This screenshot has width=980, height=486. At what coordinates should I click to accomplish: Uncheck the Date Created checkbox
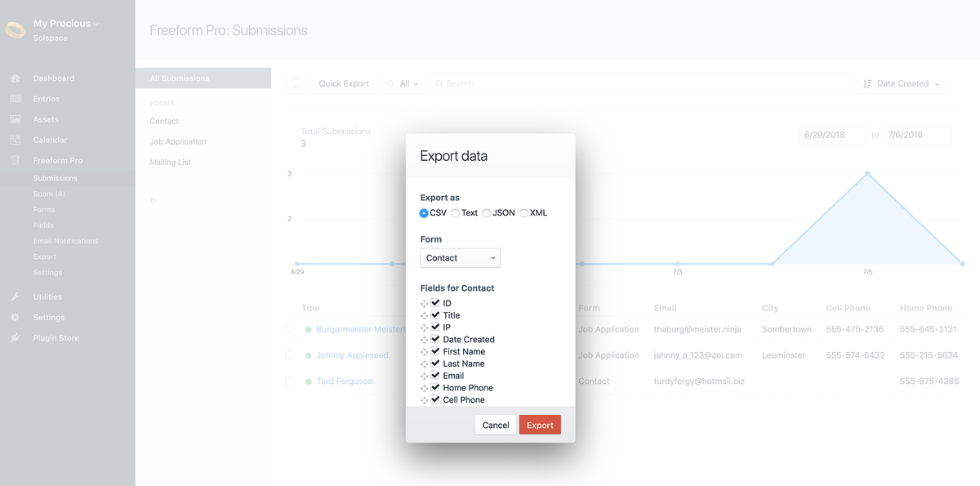click(x=435, y=339)
